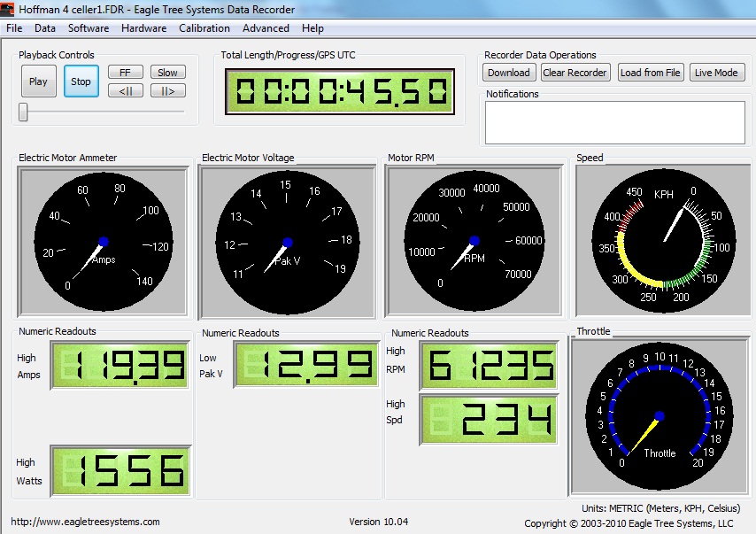
Task: Click the total length time display
Action: click(340, 91)
